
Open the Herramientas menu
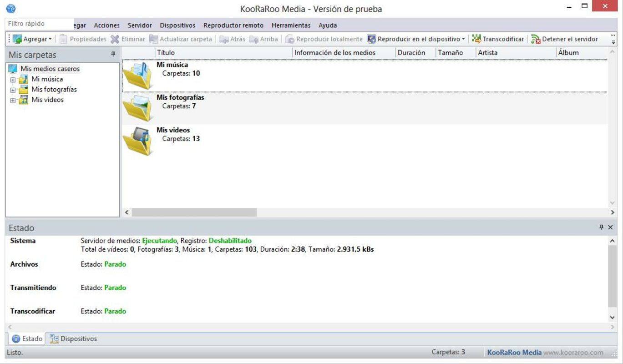click(291, 25)
